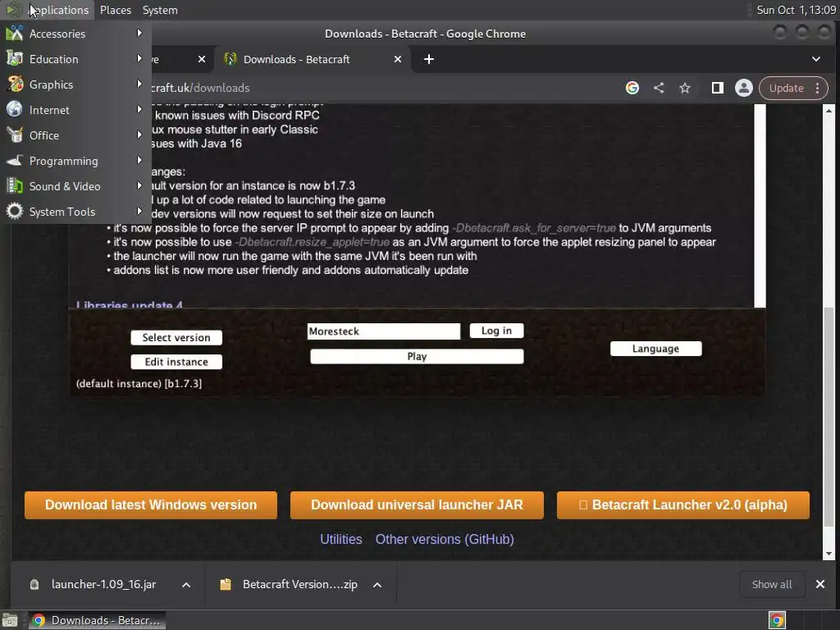The height and width of the screenshot is (630, 840).
Task: Click the Sound & Video film icon
Action: (15, 186)
